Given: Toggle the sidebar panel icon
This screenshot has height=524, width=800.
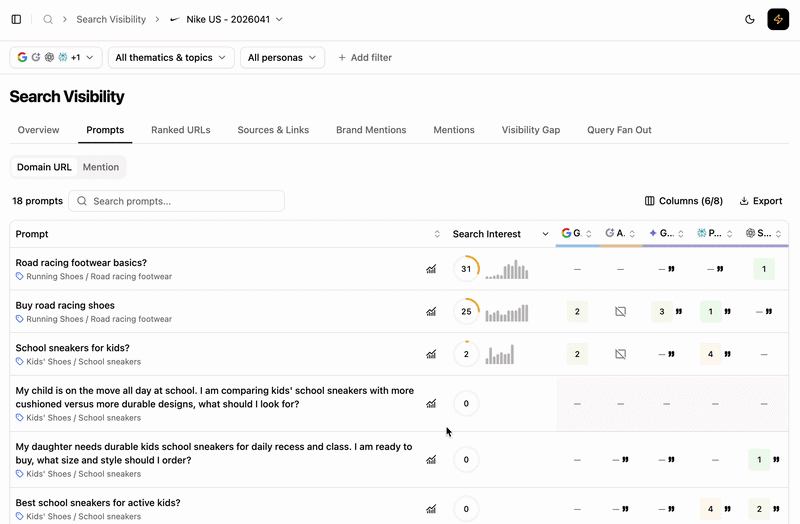Looking at the screenshot, I should tap(16, 19).
